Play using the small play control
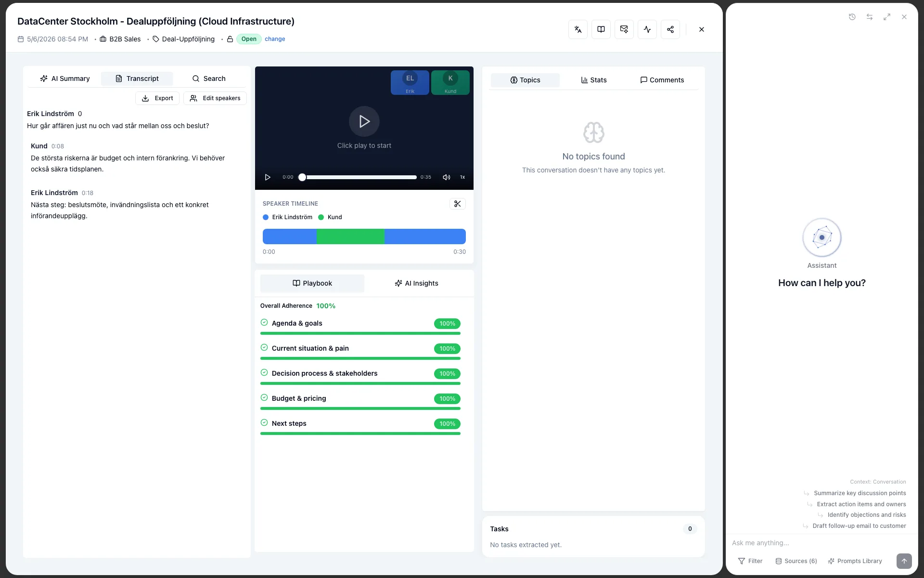The width and height of the screenshot is (924, 578). pyautogui.click(x=268, y=177)
